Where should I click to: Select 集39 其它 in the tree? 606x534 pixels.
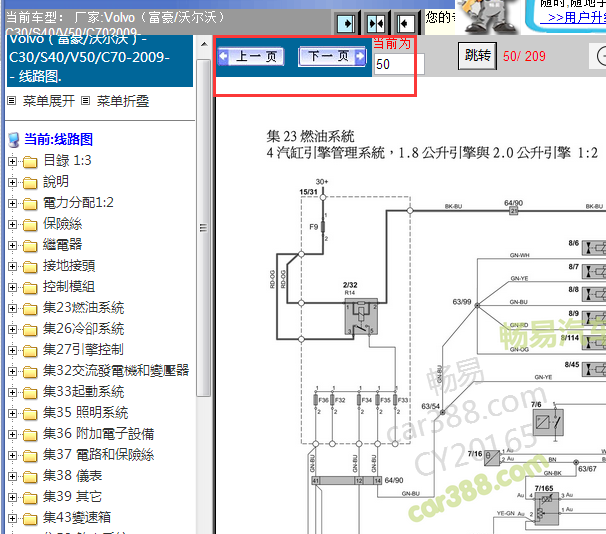[72, 497]
